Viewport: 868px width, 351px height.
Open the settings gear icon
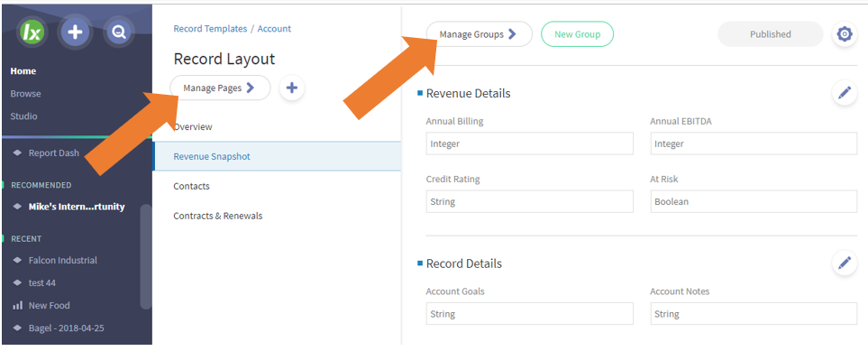[x=845, y=34]
